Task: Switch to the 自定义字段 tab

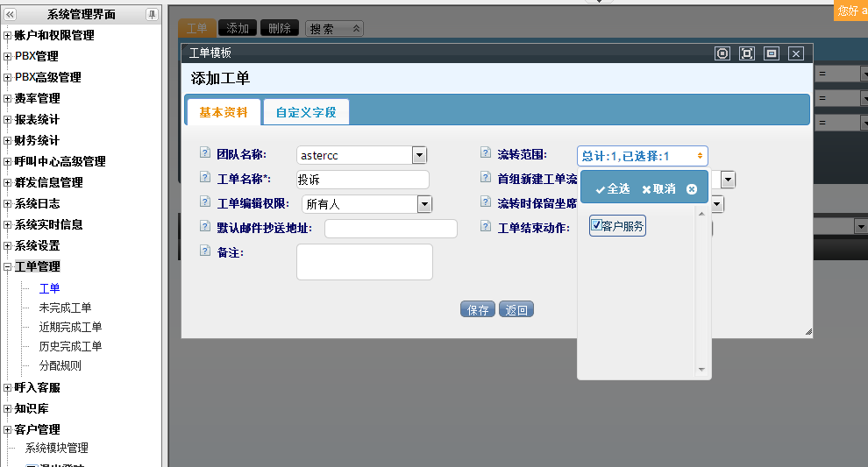Action: click(306, 112)
